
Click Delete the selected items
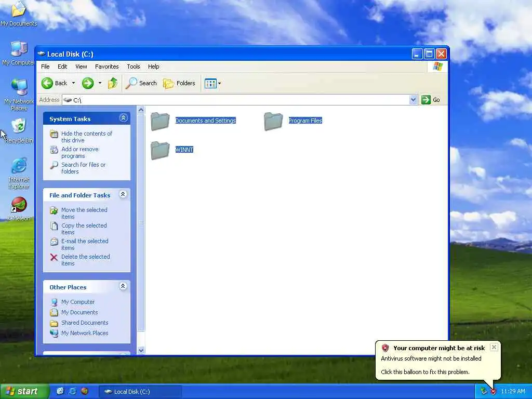coord(86,260)
